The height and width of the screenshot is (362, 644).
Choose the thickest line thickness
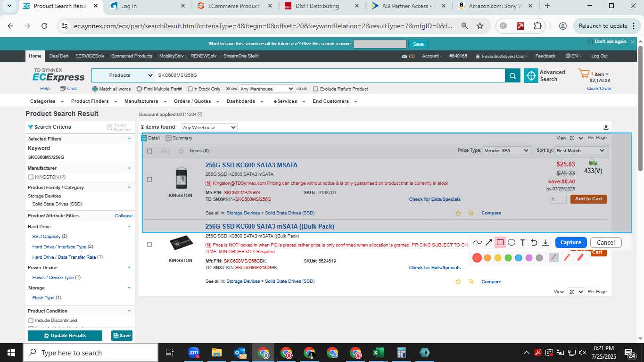click(580, 257)
